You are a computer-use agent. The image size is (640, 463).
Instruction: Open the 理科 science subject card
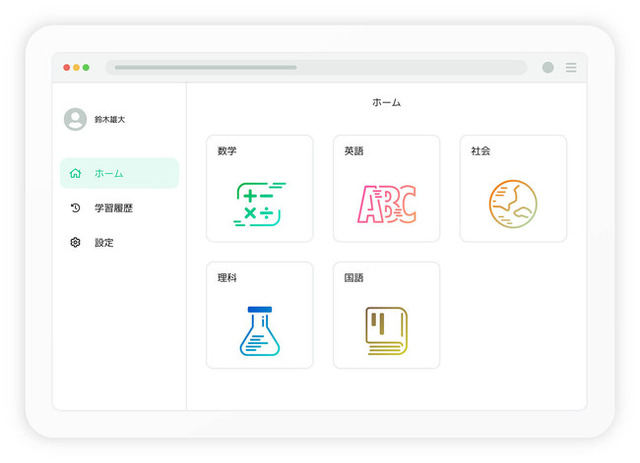260,315
